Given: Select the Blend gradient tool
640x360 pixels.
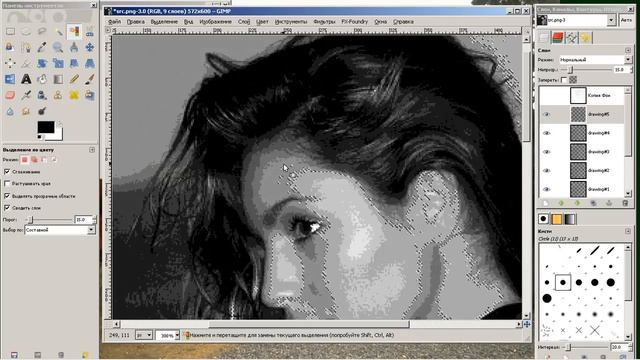Looking at the screenshot, I should click(x=58, y=79).
